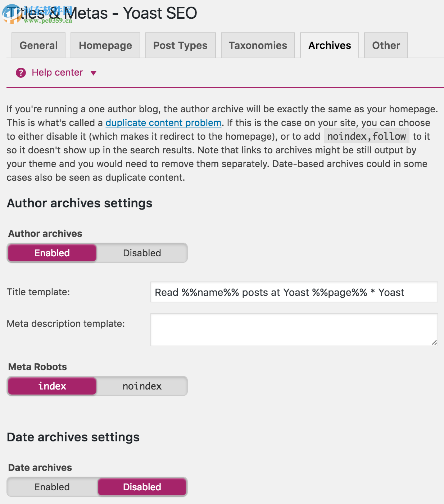Expand the Help center dropdown arrow
This screenshot has height=504, width=444.
click(93, 73)
